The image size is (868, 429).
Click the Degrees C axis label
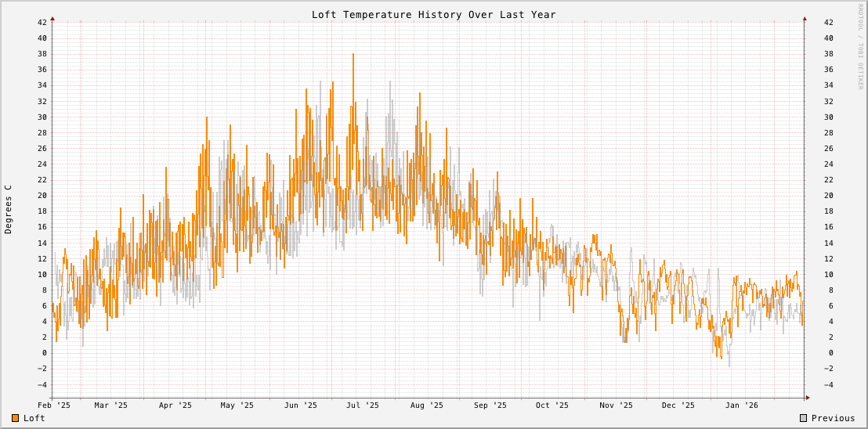pyautogui.click(x=9, y=209)
